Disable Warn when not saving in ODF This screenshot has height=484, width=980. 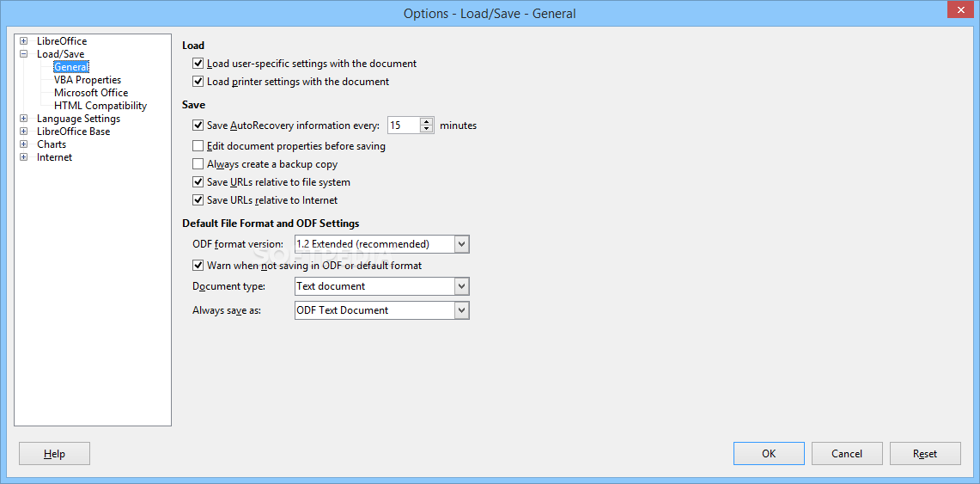198,265
